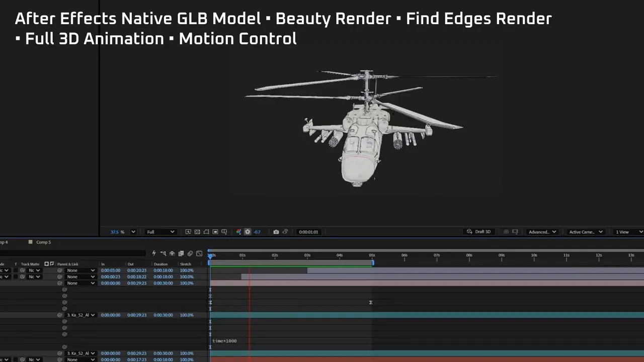Open the grid and guide options icon

(x=224, y=232)
